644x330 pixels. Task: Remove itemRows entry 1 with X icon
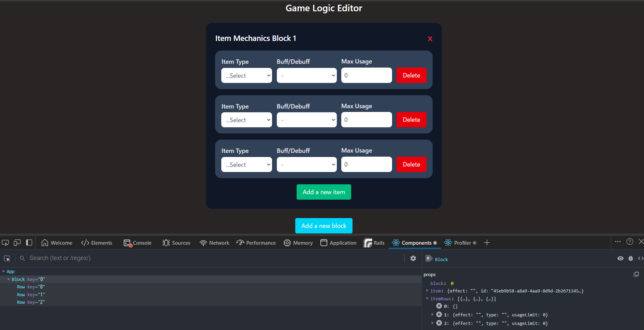[x=439, y=315]
